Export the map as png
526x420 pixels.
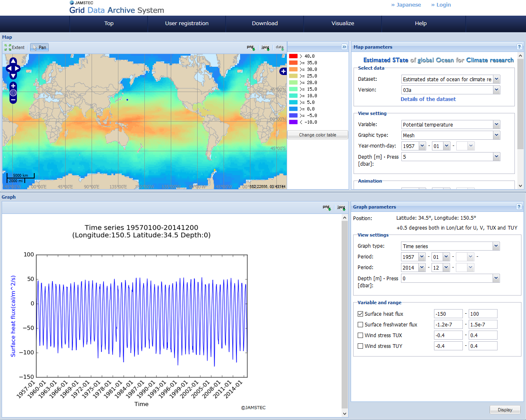[x=251, y=47]
